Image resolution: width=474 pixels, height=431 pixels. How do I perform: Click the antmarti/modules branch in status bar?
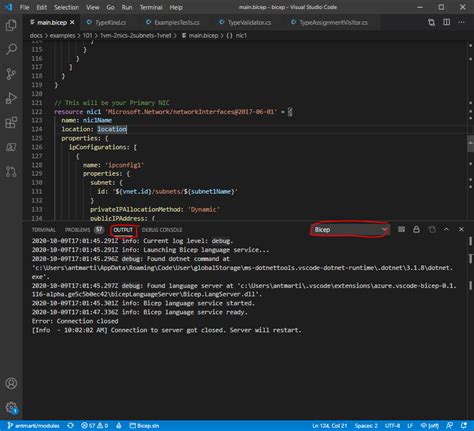point(33,426)
